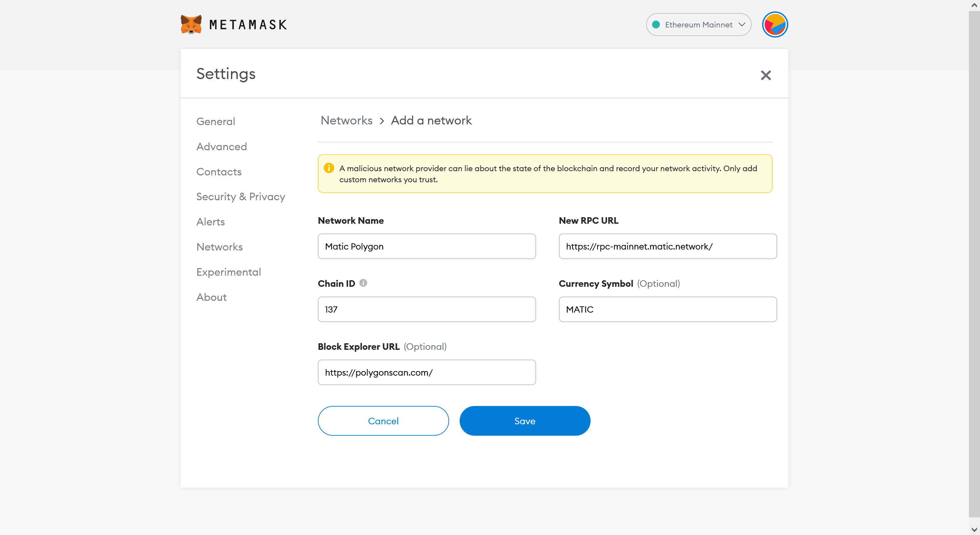The image size is (980, 535).
Task: Click the Chain ID input field
Action: pyautogui.click(x=427, y=309)
